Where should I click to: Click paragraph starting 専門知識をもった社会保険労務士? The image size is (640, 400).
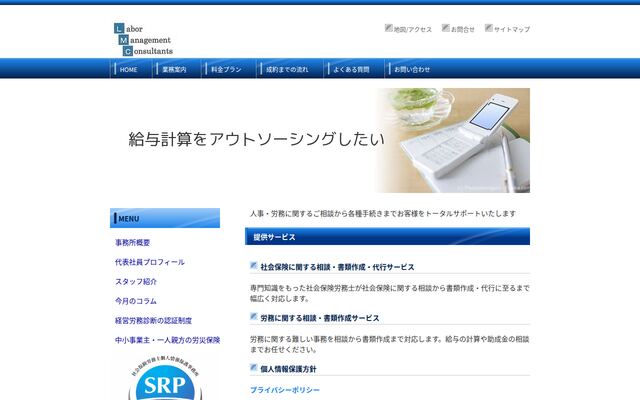point(390,293)
